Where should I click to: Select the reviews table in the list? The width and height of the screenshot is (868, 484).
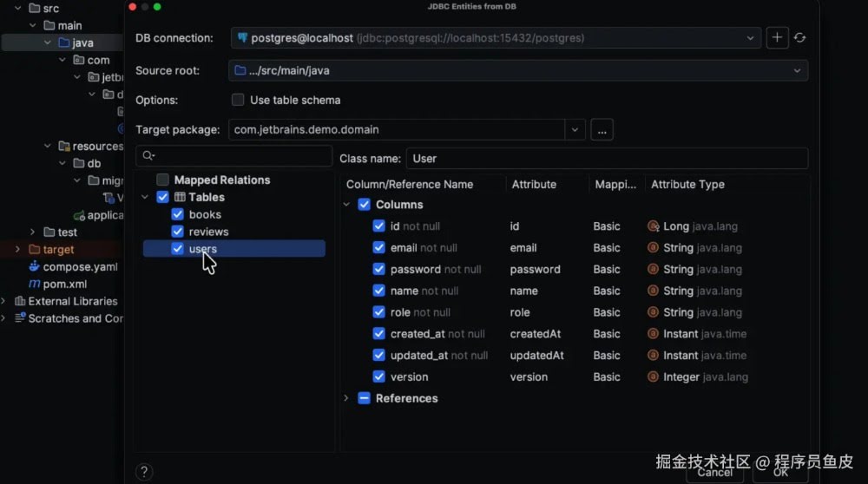click(208, 232)
